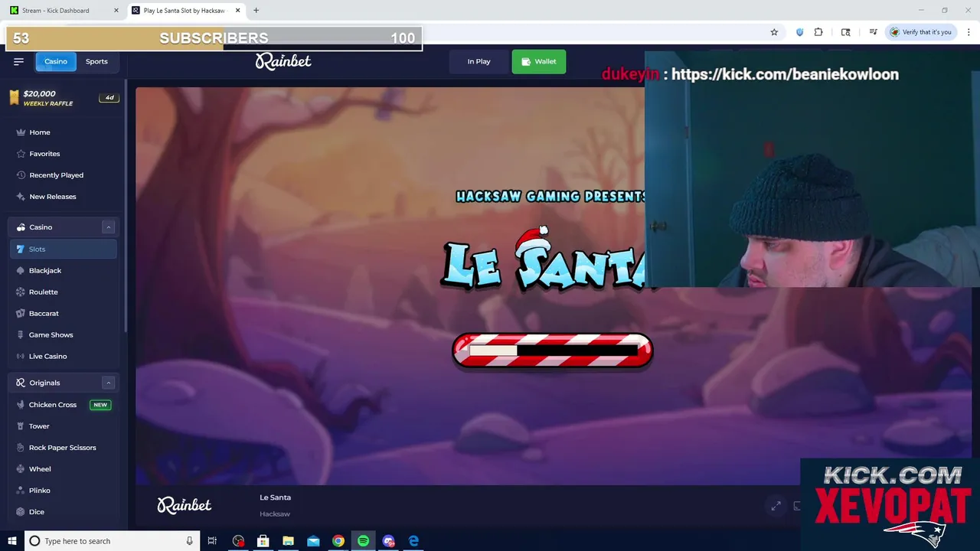Open Chicken Cross game
Image resolution: width=980 pixels, height=551 pixels.
point(53,405)
